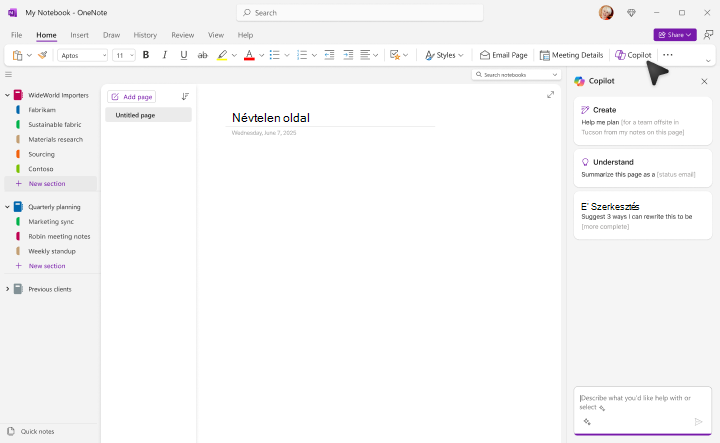Expand the page to full view

pyautogui.click(x=551, y=95)
